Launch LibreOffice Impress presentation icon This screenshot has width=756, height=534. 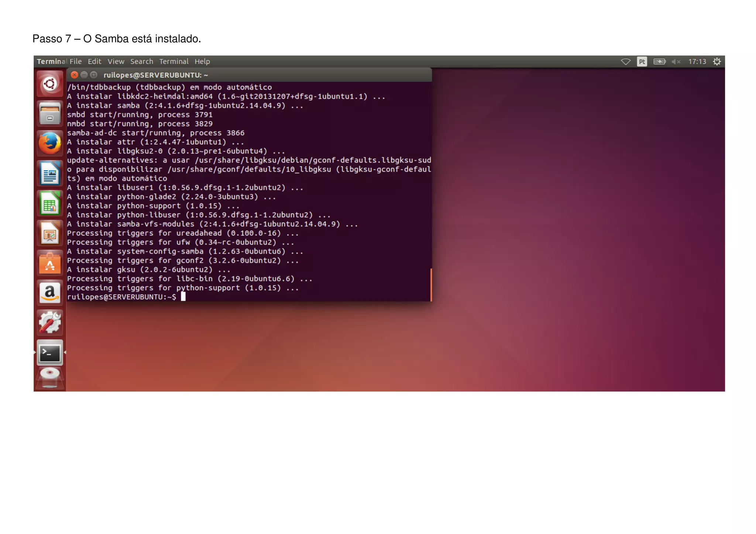[x=50, y=233]
